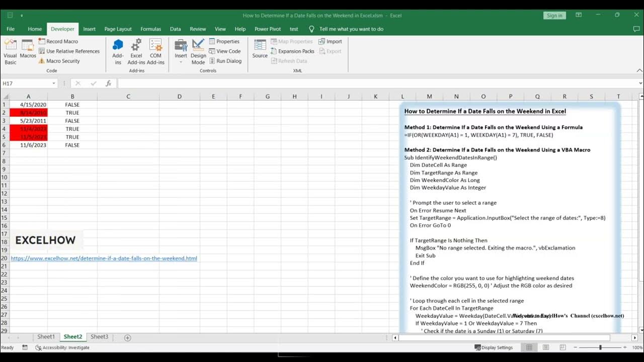644x362 pixels.
Task: Toggle Design Mode
Action: 198,52
